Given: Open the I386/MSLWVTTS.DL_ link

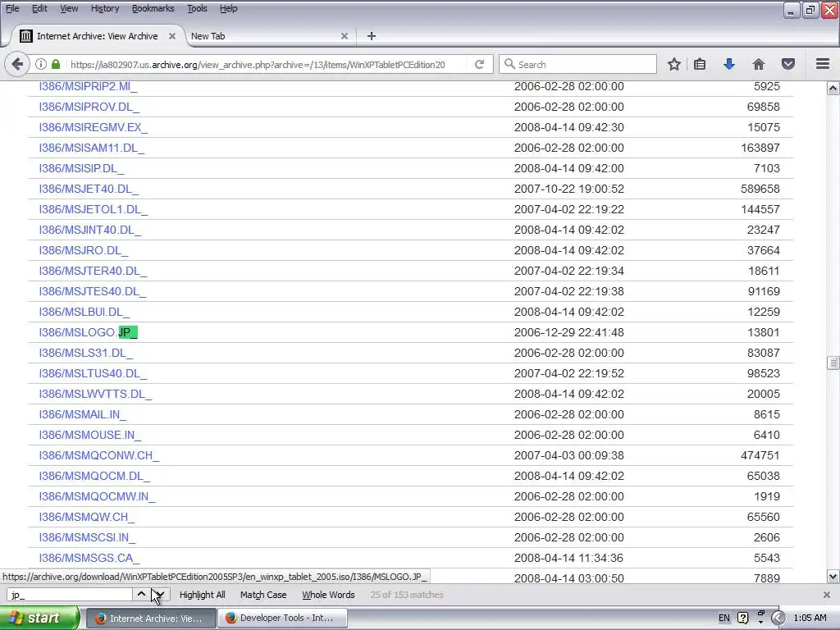Looking at the screenshot, I should (95, 394).
